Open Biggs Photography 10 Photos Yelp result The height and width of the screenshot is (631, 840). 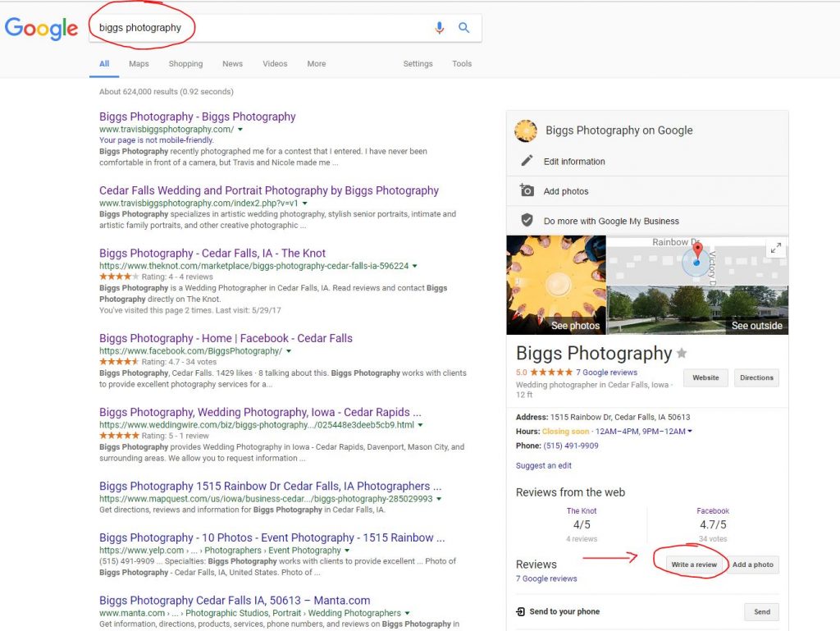[272, 537]
